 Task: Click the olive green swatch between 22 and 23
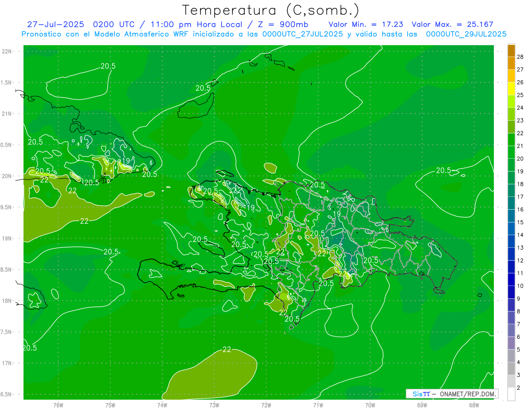coord(511,127)
